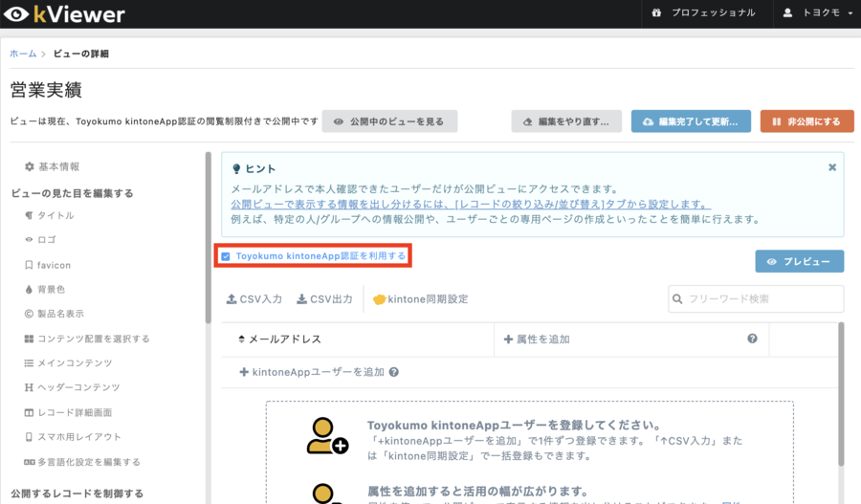Open kintone同期設定
Image resolution: width=861 pixels, height=504 pixels.
coord(421,299)
